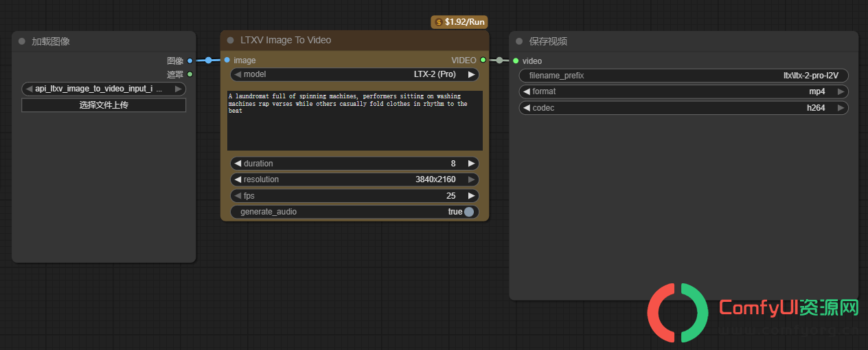Select next model with right arrow
Screen dimensions: 868x350
pos(472,74)
